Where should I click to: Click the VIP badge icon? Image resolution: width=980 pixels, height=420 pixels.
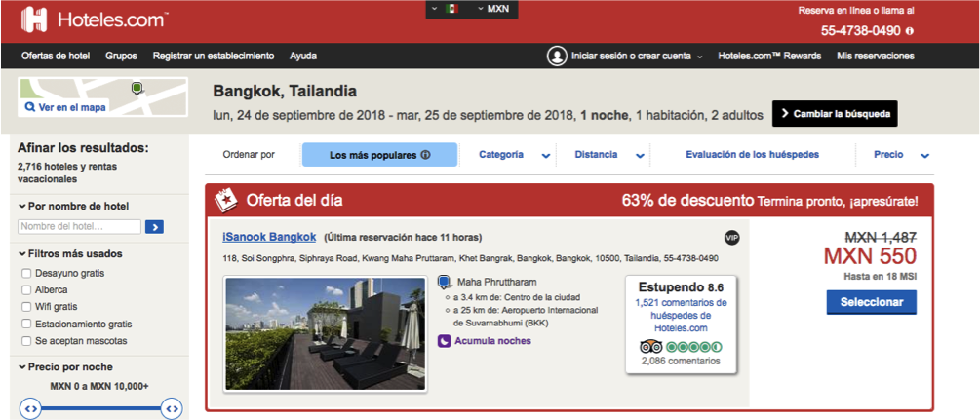pos(732,238)
